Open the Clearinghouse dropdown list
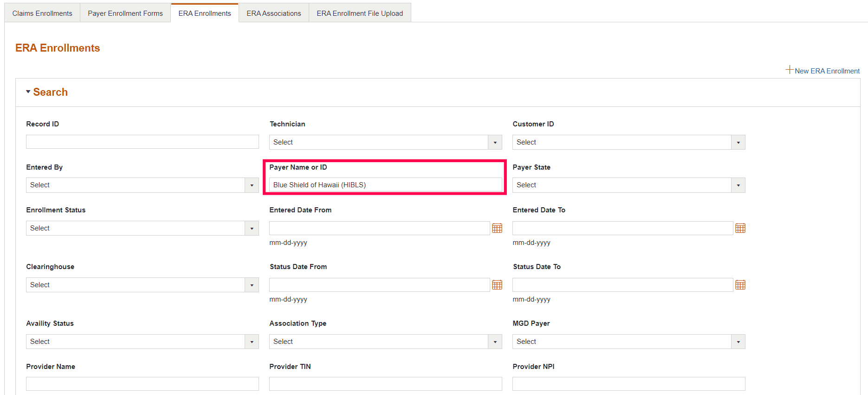 [x=252, y=285]
